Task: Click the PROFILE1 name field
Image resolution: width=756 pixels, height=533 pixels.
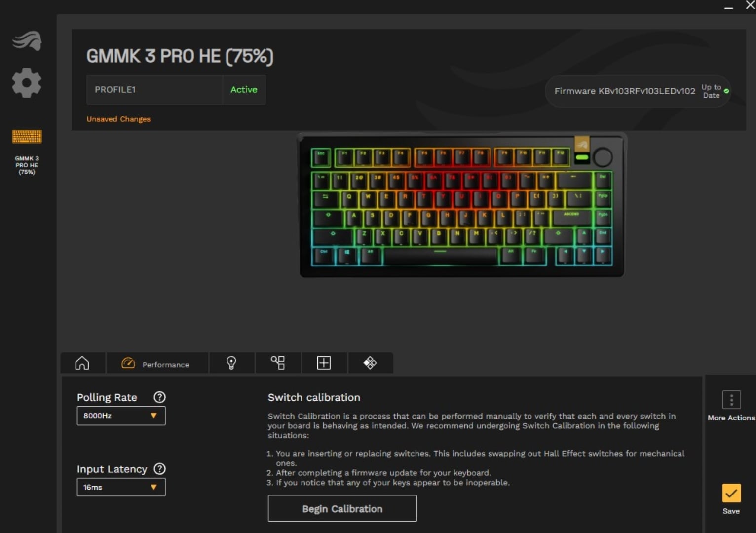Action: (x=154, y=90)
